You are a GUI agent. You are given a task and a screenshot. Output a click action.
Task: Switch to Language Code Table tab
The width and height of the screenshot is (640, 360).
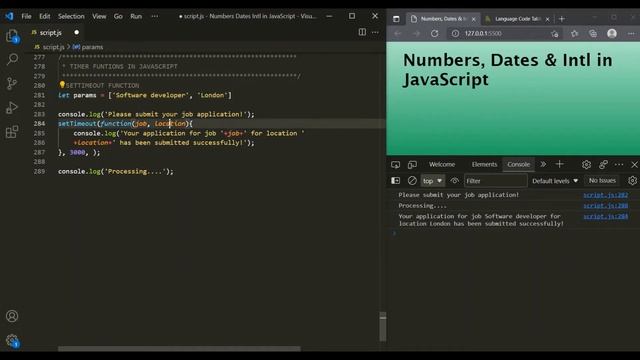pyautogui.click(x=517, y=19)
